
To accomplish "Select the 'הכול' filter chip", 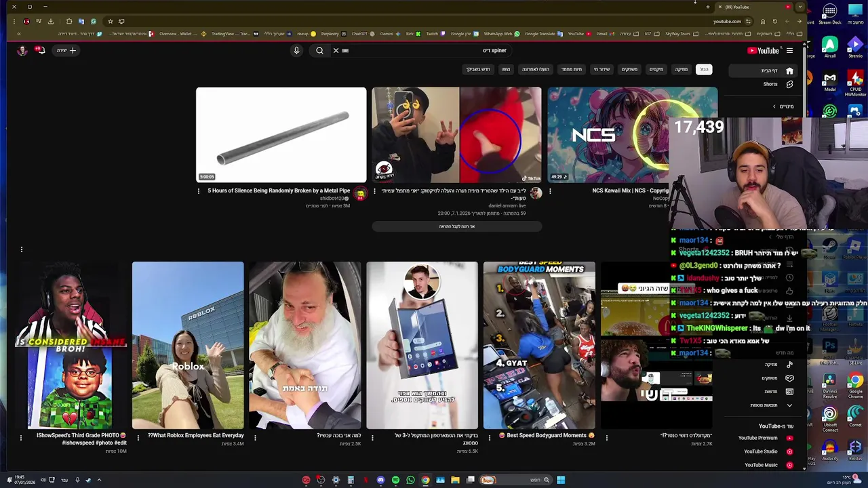I will (x=704, y=69).
